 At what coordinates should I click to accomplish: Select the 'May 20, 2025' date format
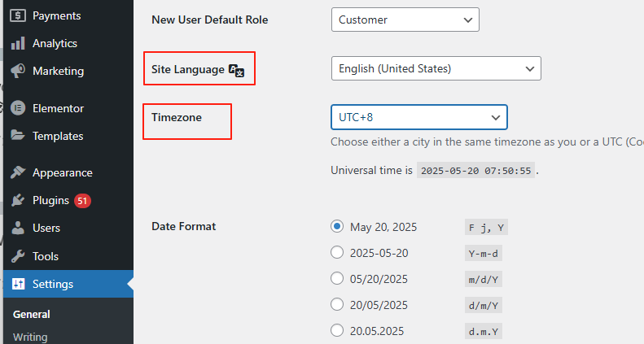(x=337, y=227)
